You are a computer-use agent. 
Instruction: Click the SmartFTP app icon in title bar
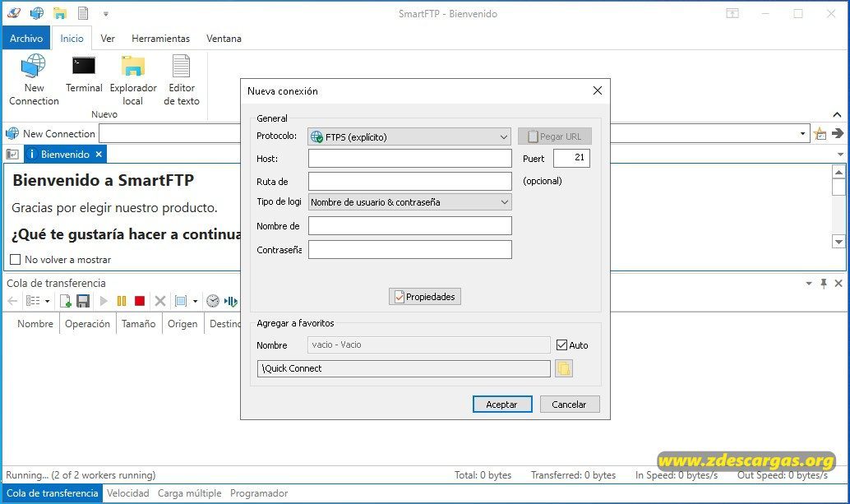[13, 13]
